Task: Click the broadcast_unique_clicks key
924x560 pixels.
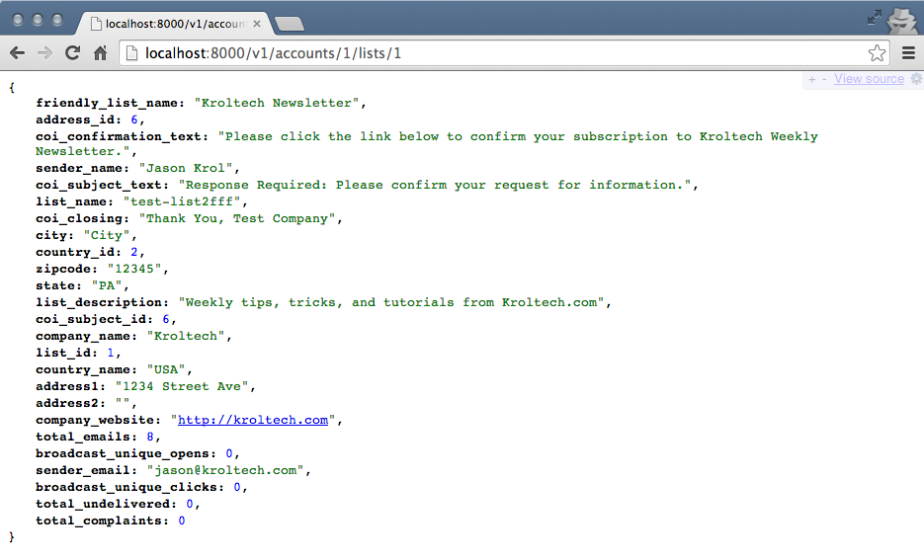Action: (x=126, y=487)
